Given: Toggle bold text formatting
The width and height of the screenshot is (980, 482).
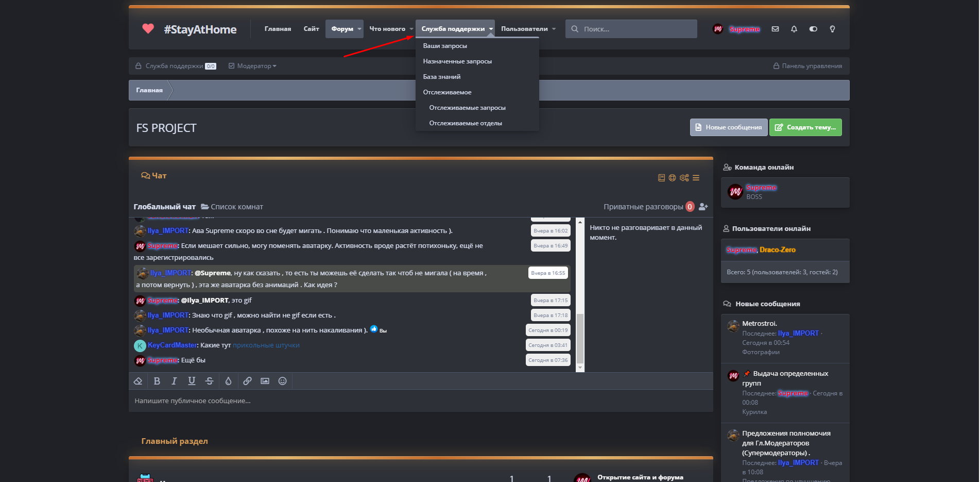Looking at the screenshot, I should coord(157,381).
